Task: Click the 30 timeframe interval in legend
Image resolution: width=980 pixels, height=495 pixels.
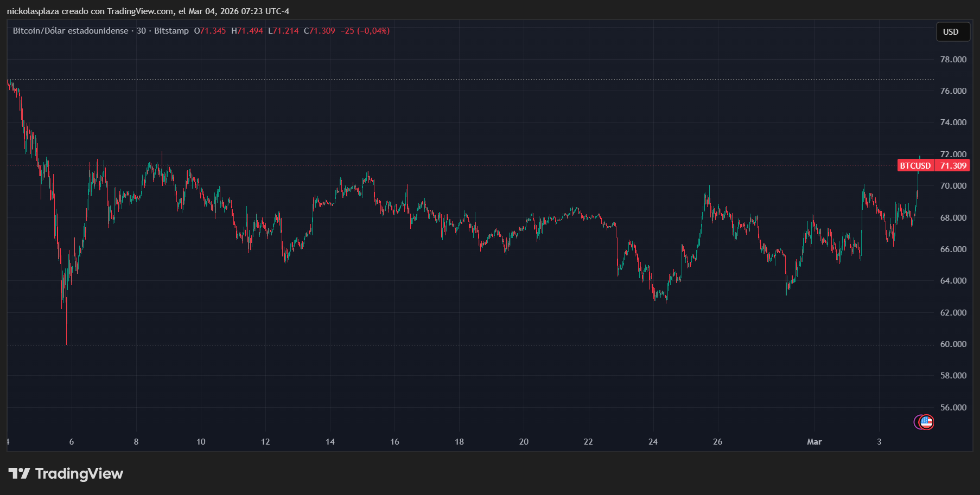Action: pos(141,31)
